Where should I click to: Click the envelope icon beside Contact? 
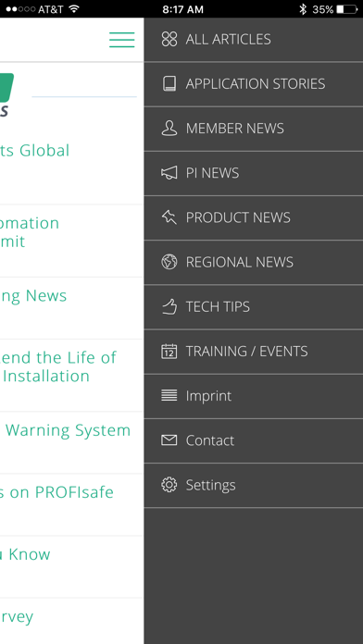[169, 440]
